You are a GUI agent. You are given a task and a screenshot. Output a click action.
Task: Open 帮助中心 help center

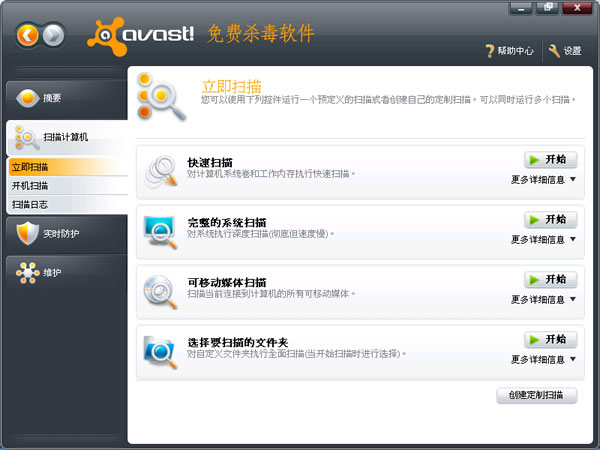pyautogui.click(x=508, y=51)
